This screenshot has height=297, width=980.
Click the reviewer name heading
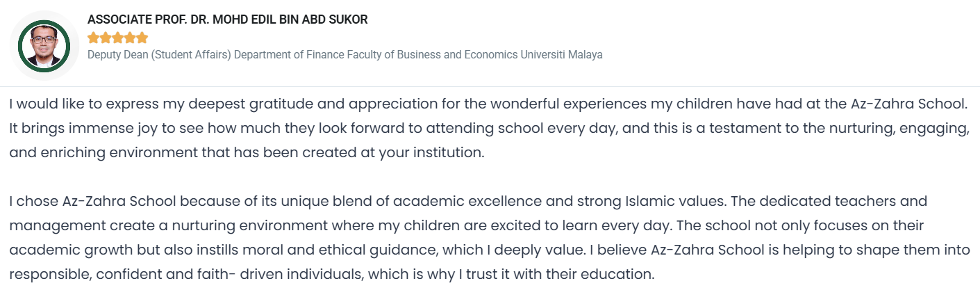pos(227,19)
